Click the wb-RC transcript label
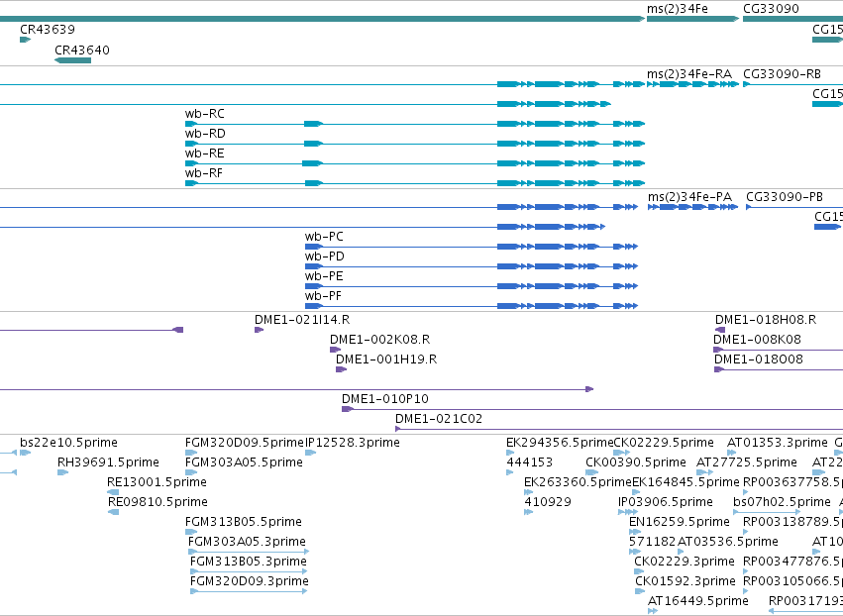The width and height of the screenshot is (843, 616). [205, 114]
